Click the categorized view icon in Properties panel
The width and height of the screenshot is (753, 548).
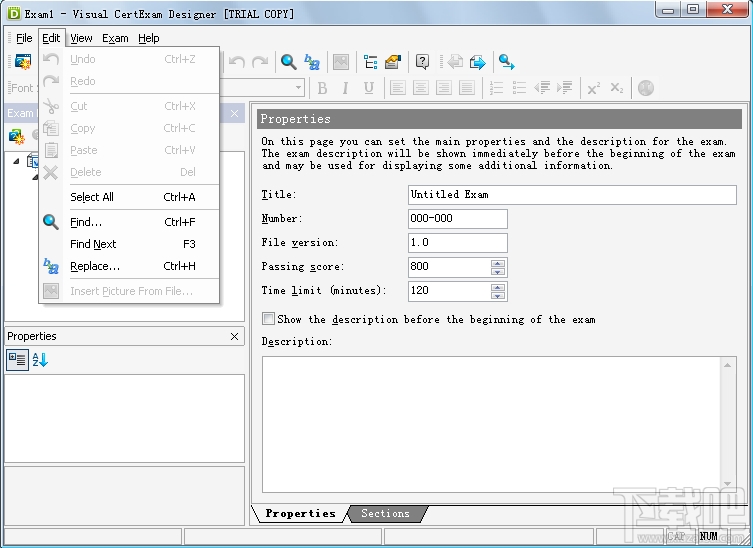point(17,359)
